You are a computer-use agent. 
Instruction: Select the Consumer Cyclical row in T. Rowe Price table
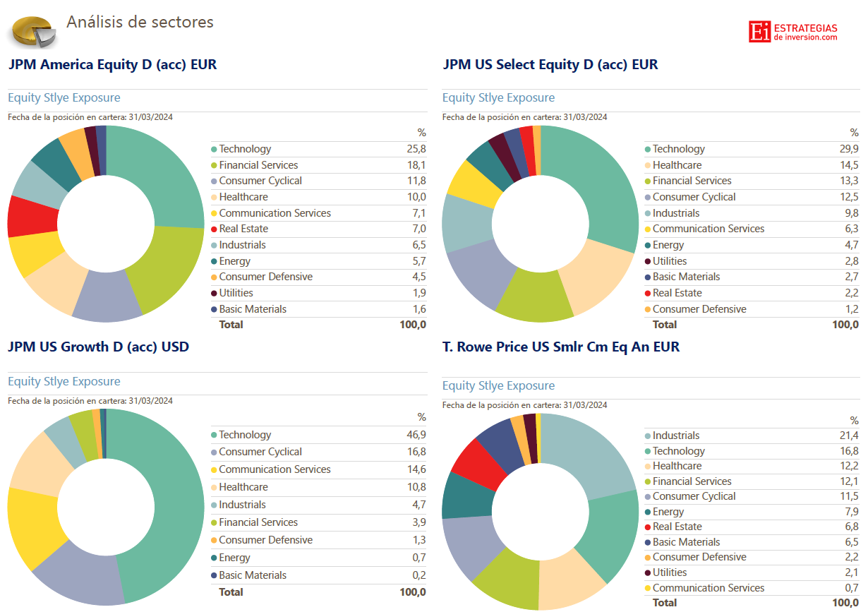[x=752, y=497]
